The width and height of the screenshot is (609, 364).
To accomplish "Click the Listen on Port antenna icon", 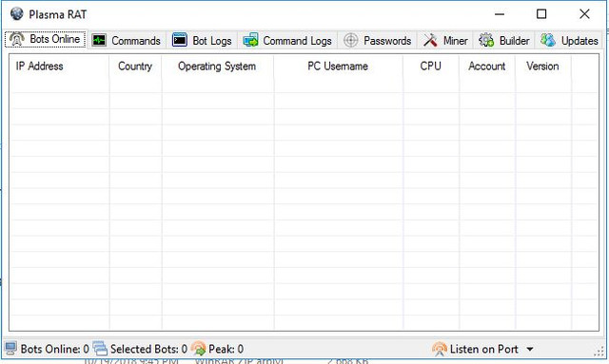I will click(x=440, y=349).
